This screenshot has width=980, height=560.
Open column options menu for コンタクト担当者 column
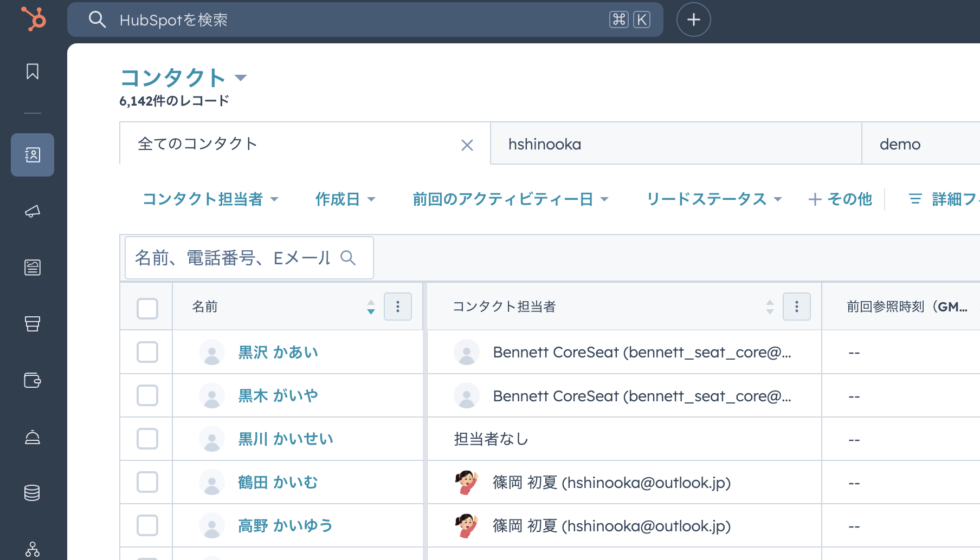(797, 307)
